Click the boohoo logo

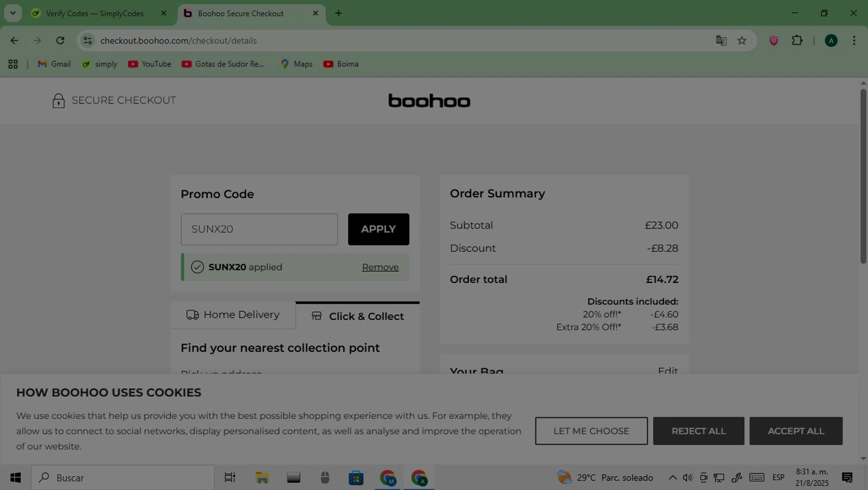click(429, 101)
